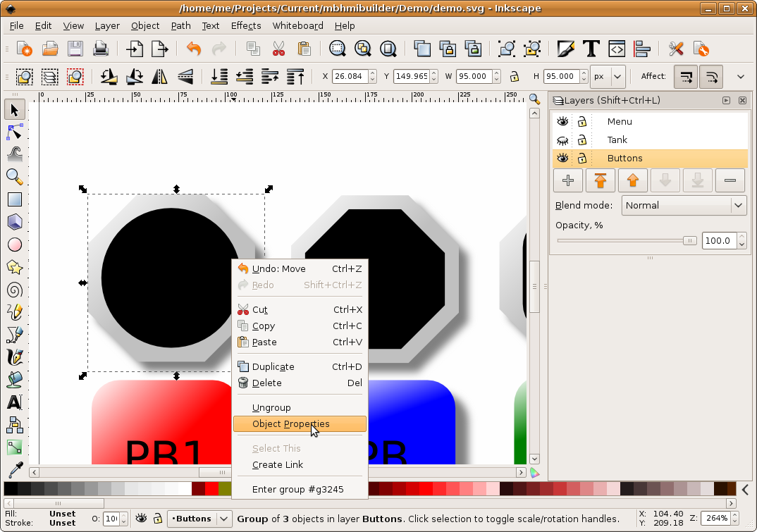The width and height of the screenshot is (757, 532).
Task: Toggle width and height ratio lock
Action: [515, 76]
